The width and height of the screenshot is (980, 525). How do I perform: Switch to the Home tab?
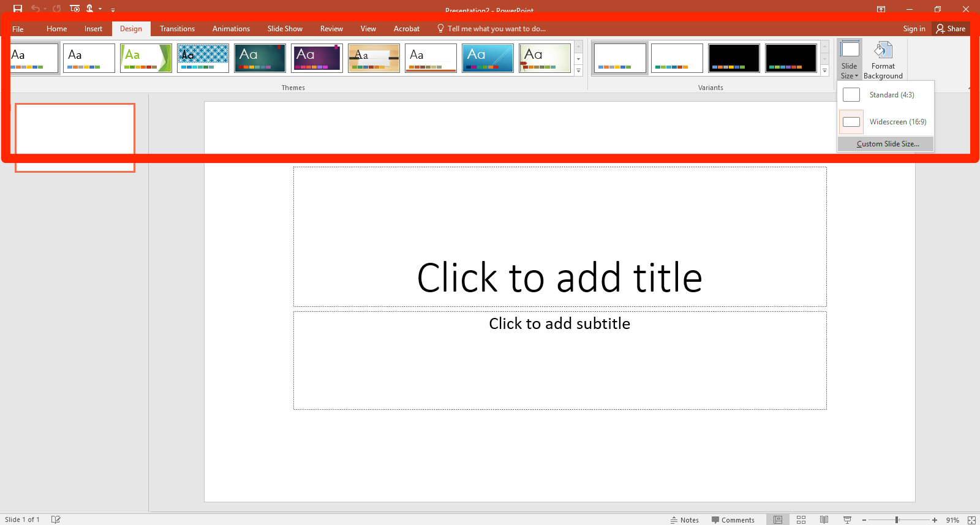[57, 29]
